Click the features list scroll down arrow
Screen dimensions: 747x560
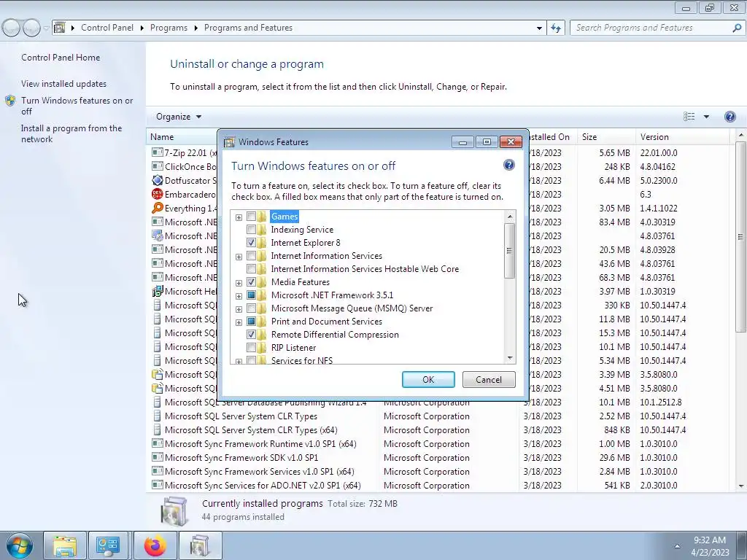coord(510,358)
